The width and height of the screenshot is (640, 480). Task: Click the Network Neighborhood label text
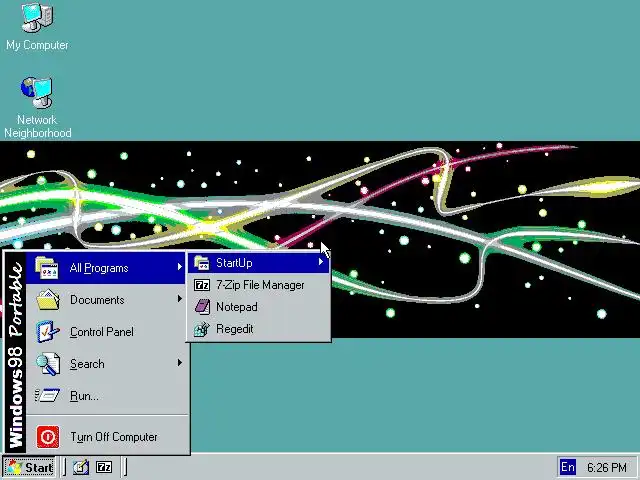pyautogui.click(x=38, y=127)
